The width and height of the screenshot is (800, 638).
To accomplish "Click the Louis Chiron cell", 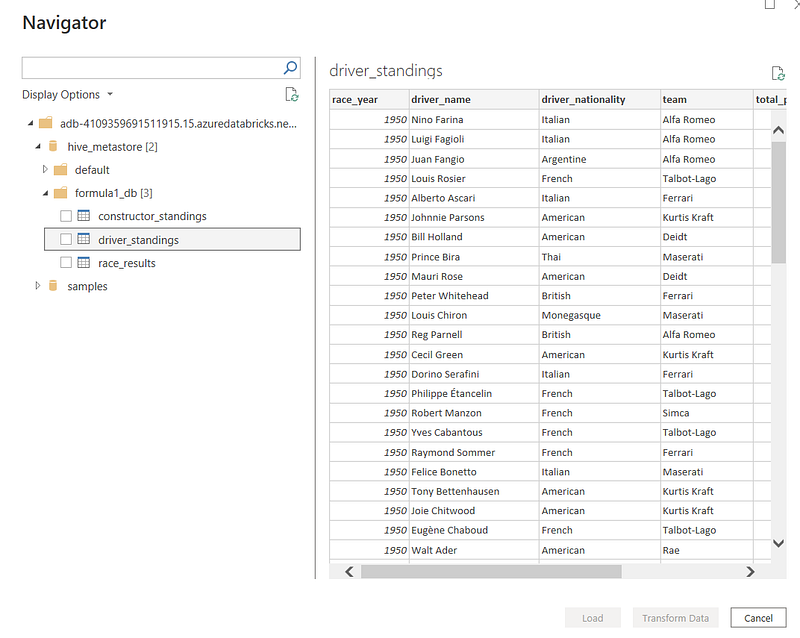I will point(474,315).
